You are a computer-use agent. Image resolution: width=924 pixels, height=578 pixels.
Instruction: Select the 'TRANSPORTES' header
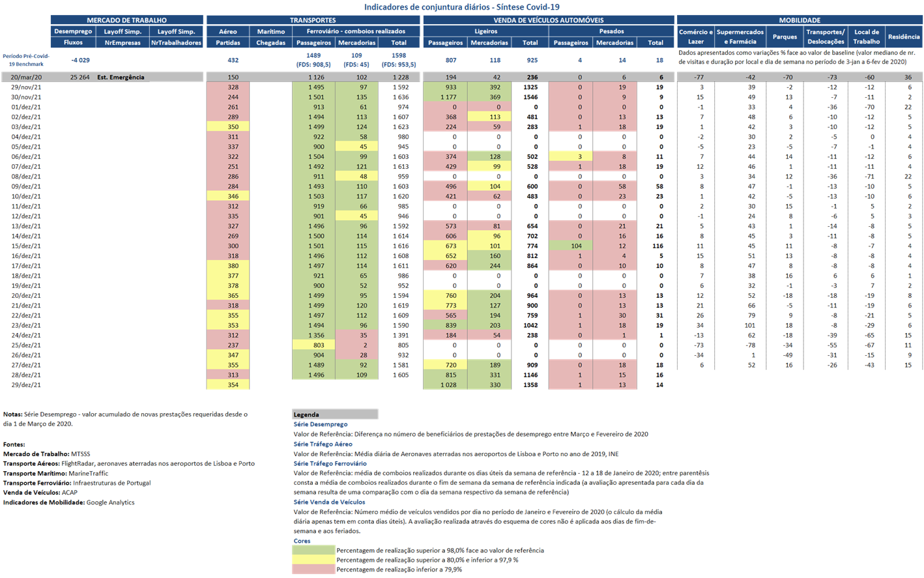tap(313, 20)
